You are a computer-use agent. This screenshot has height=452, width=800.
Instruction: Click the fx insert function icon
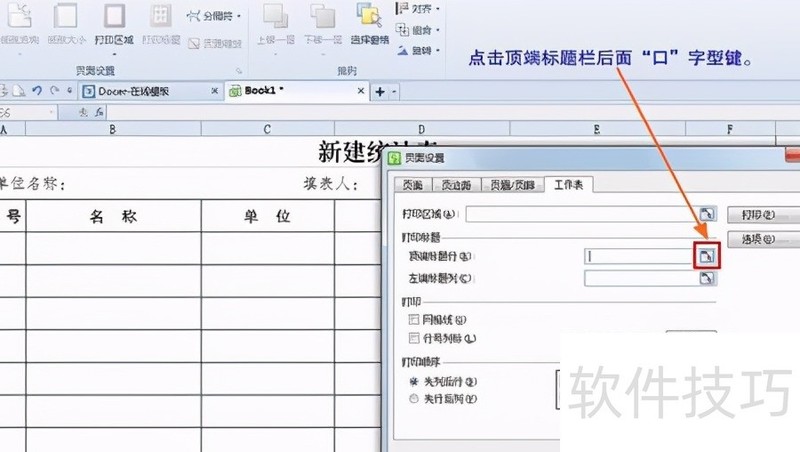click(x=99, y=112)
